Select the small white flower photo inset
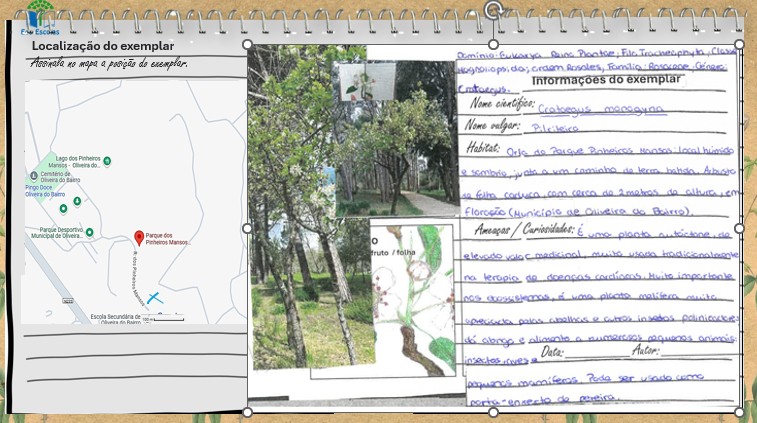757x423 pixels. (367, 81)
